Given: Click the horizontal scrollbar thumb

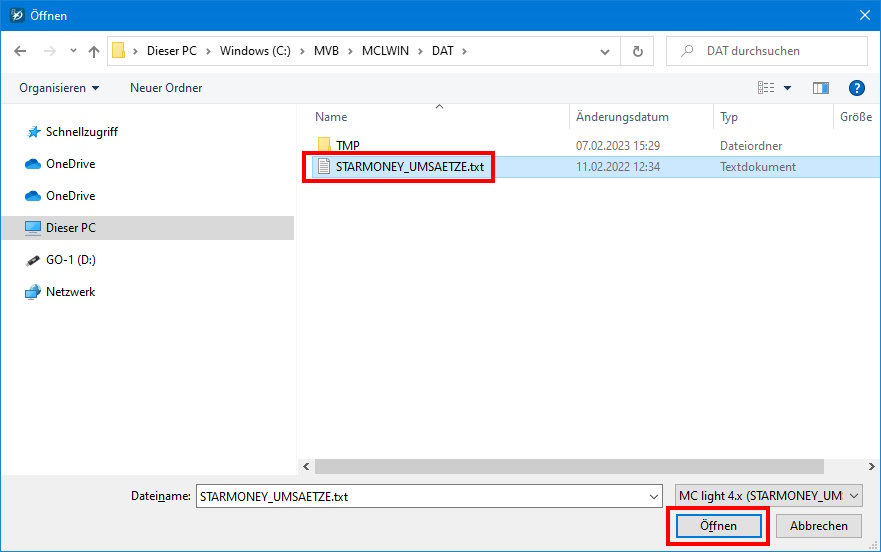Looking at the screenshot, I should pos(569,467).
